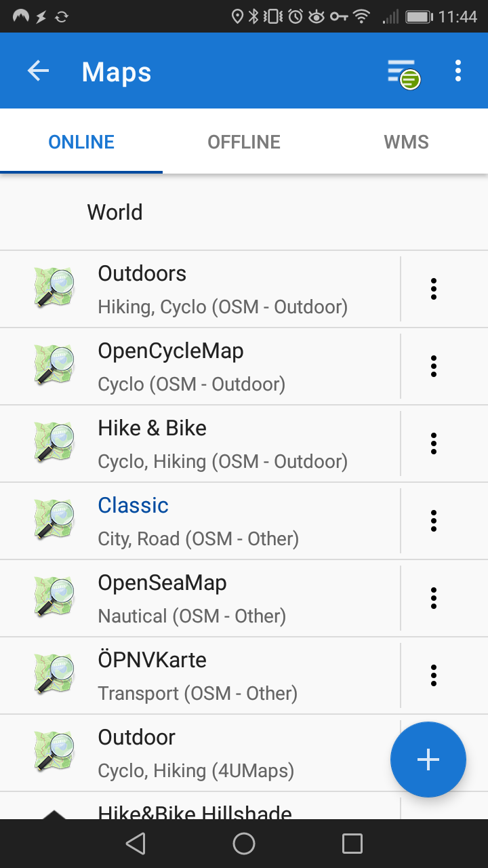Image resolution: width=488 pixels, height=868 pixels.
Task: Select the Outdoor 4UMaps entry
Action: click(196, 753)
